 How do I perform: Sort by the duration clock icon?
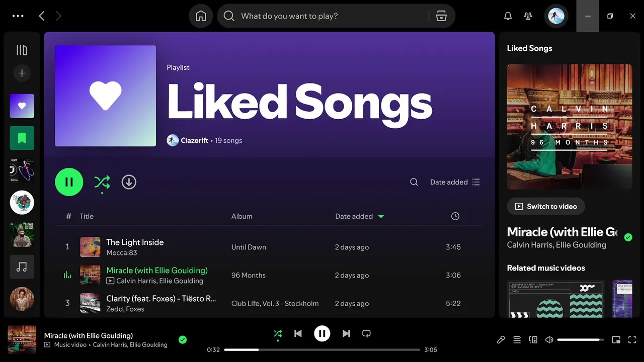455,216
